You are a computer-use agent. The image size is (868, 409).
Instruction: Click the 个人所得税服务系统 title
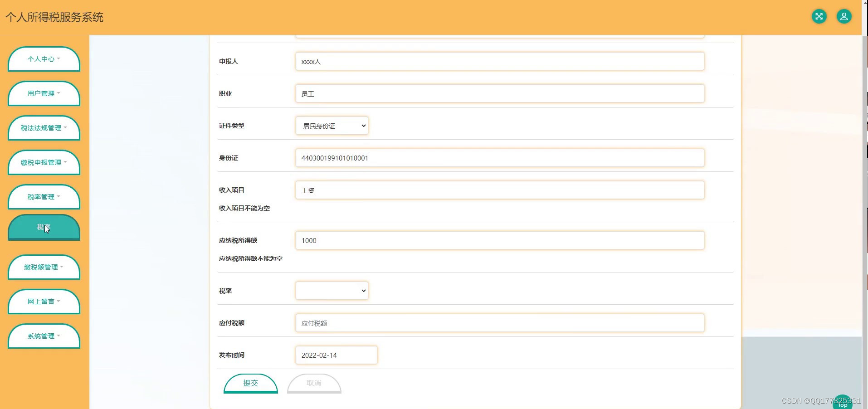pyautogui.click(x=54, y=17)
